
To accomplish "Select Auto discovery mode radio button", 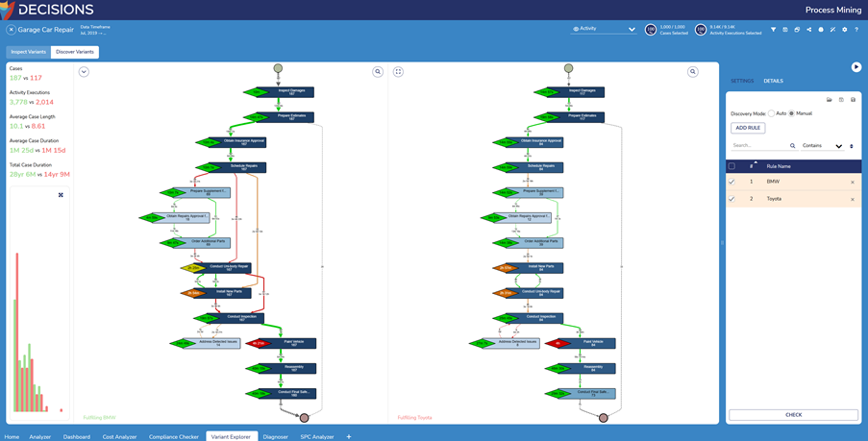I will 772,113.
